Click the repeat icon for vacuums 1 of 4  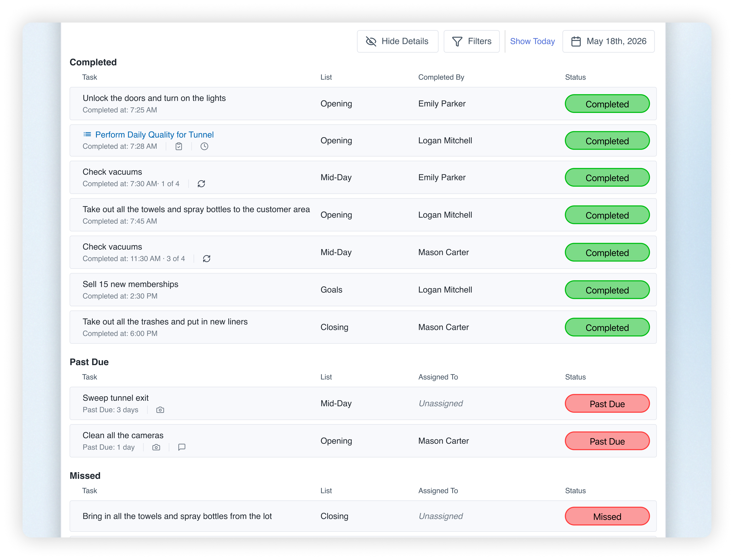[x=201, y=184]
